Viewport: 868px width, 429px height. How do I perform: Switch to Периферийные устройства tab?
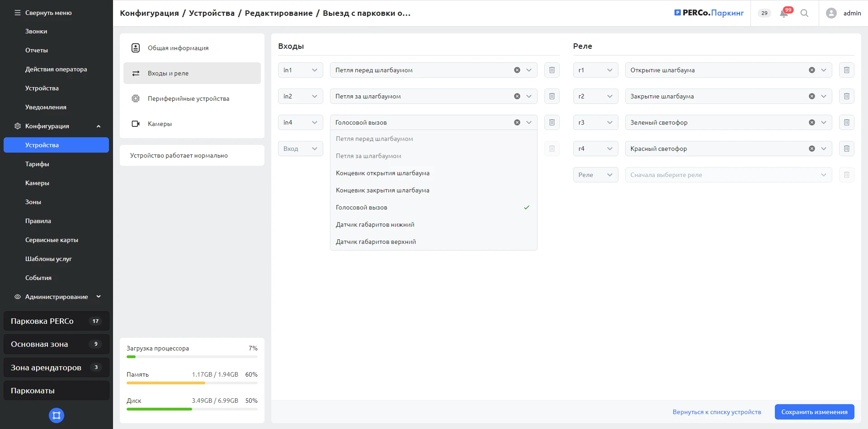coord(188,98)
